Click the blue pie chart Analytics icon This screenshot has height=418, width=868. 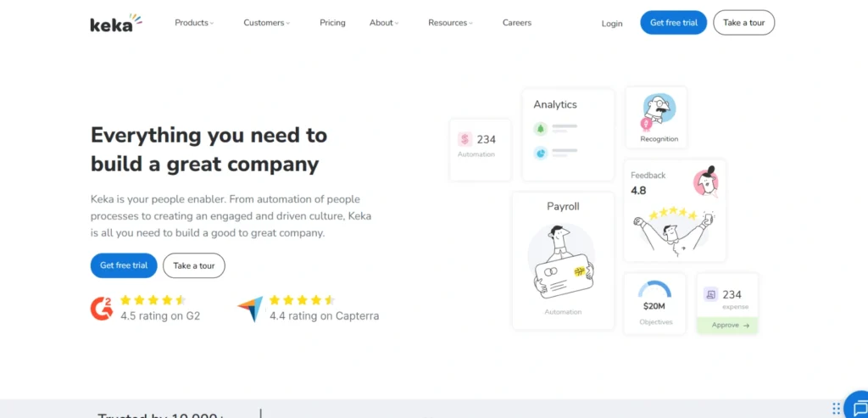pos(541,153)
